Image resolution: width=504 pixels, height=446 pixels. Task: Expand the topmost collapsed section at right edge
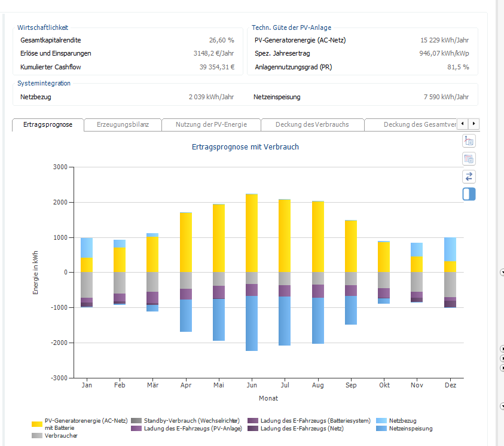click(502, 349)
